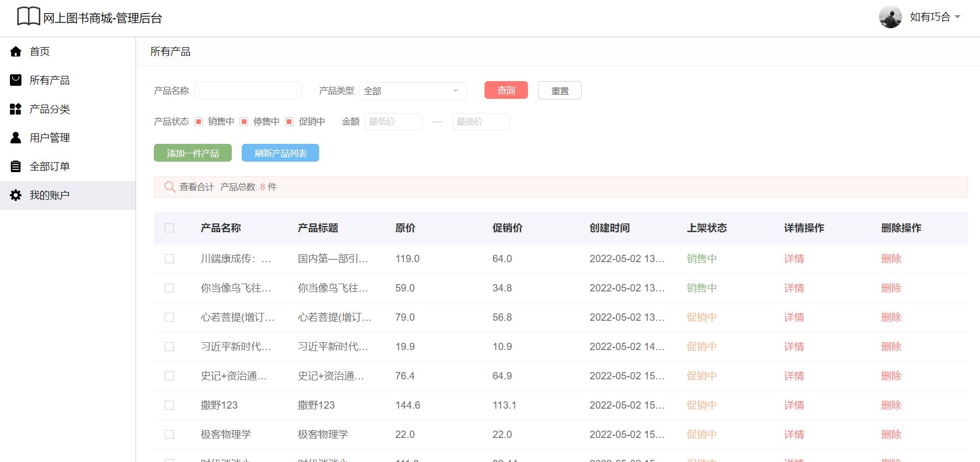The height and width of the screenshot is (462, 980).
Task: Click the 国内第一部引… product title cell
Action: click(333, 258)
